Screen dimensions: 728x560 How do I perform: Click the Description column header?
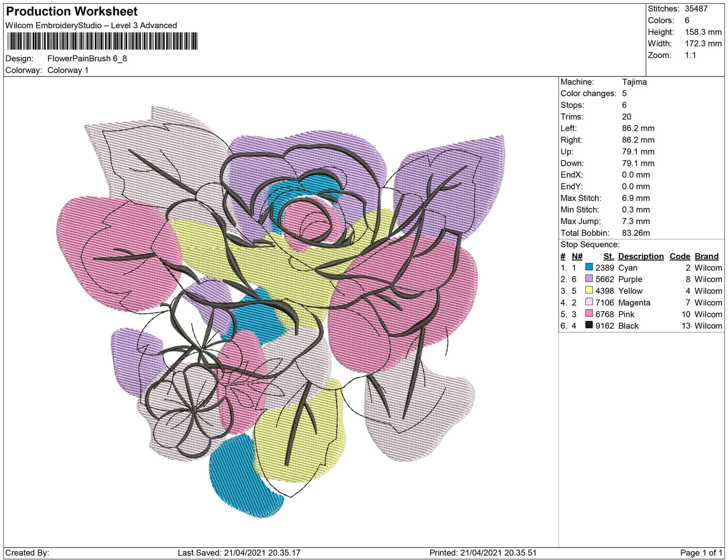[640, 256]
